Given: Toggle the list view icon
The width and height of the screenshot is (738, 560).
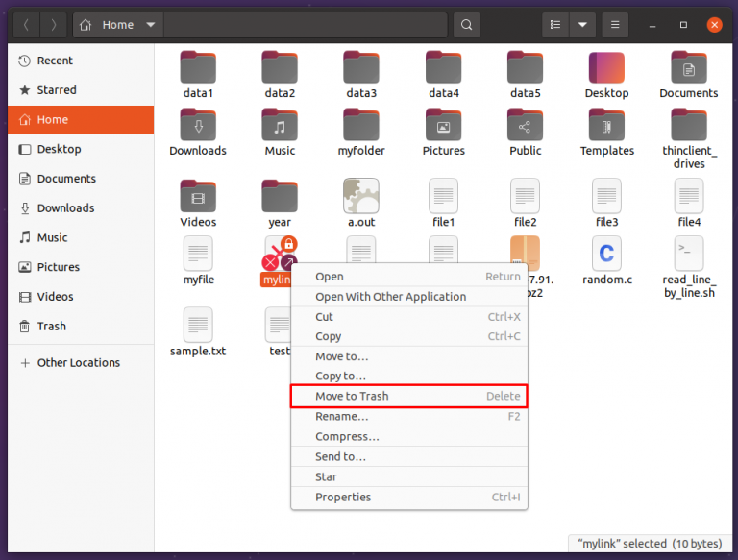Looking at the screenshot, I should pos(554,25).
